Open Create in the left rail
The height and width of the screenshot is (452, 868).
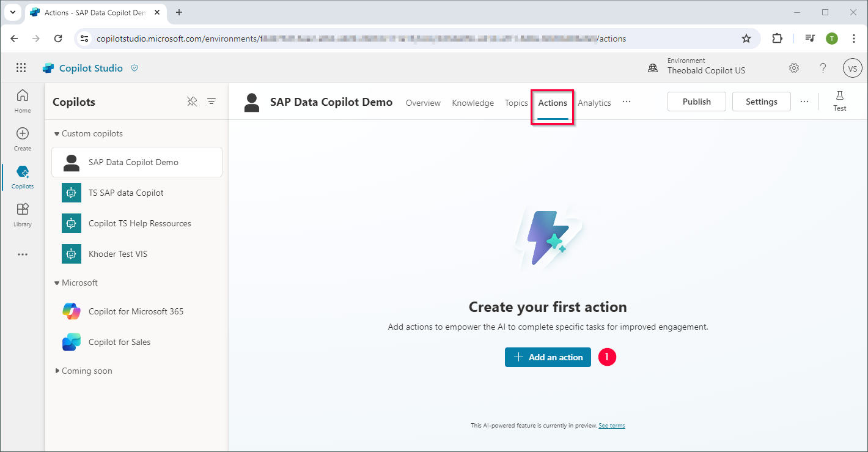(23, 139)
